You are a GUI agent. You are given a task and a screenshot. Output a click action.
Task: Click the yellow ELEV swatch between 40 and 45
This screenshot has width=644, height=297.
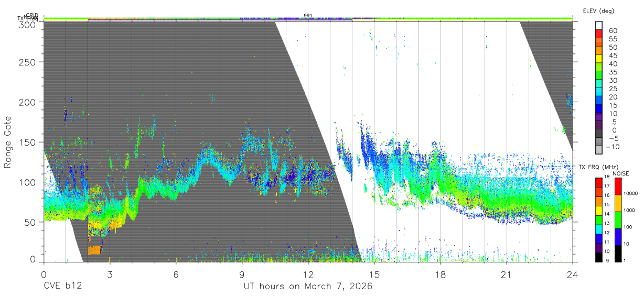(x=599, y=58)
